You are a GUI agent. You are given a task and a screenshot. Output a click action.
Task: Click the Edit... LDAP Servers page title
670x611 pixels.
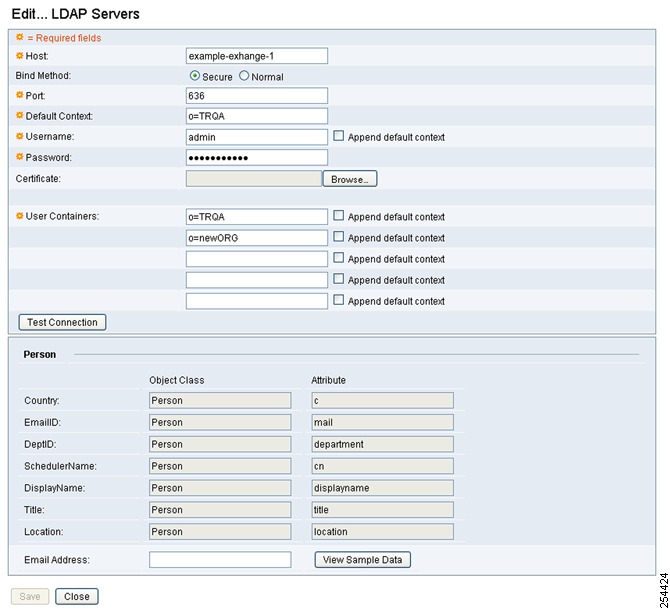tap(76, 14)
